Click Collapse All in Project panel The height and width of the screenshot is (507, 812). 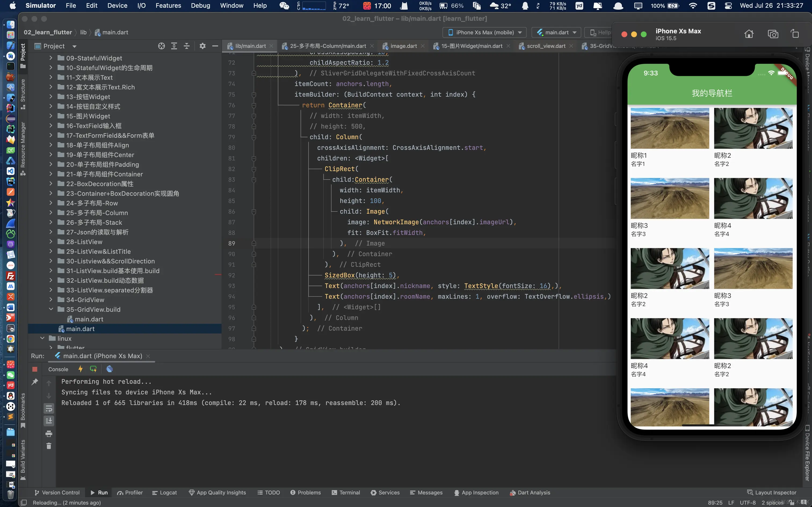click(x=187, y=46)
